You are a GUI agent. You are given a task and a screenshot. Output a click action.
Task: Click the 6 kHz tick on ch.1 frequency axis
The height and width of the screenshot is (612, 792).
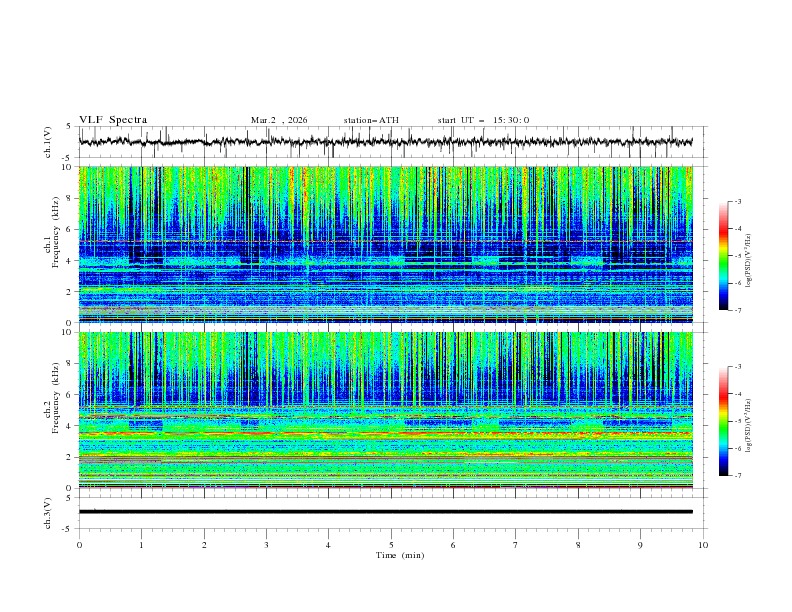coord(70,229)
